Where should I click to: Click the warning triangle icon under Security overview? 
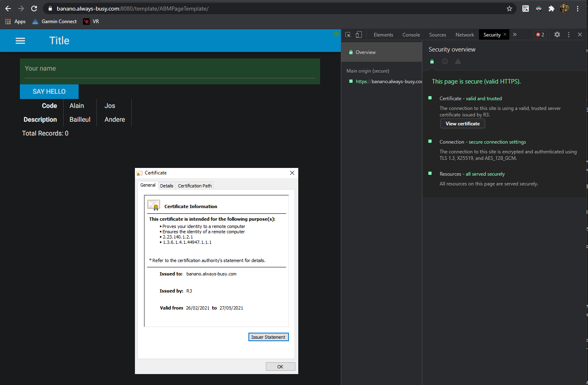click(458, 62)
